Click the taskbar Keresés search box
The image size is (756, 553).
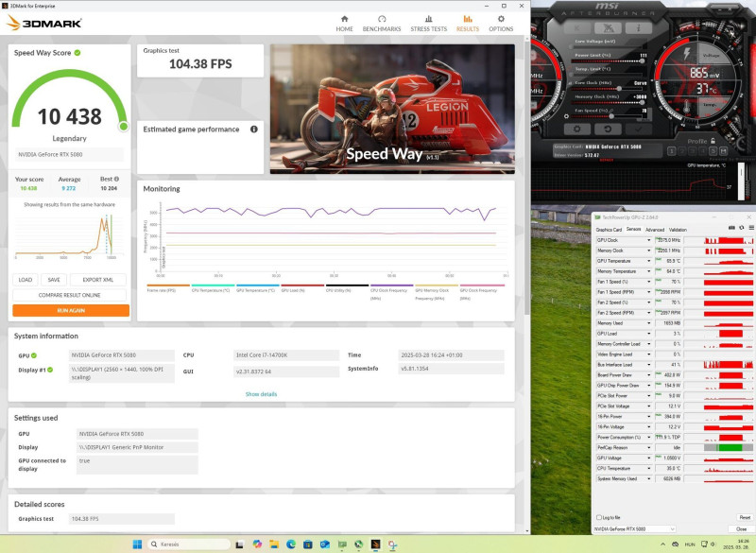[189, 544]
